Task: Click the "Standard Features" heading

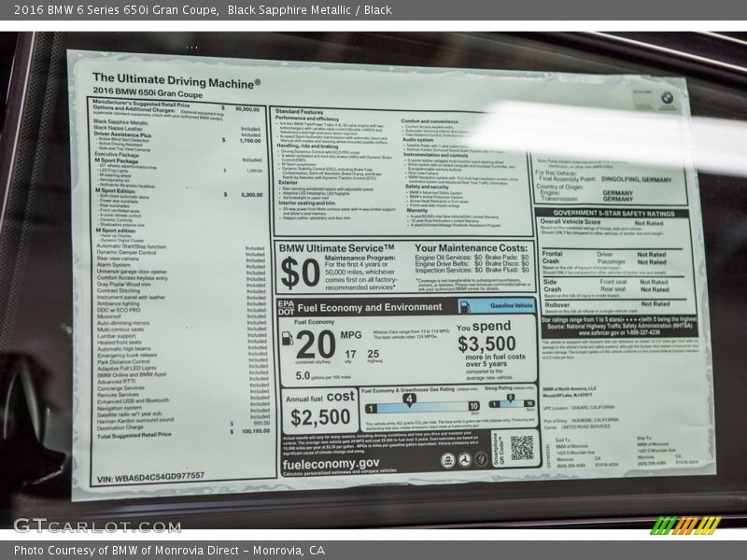Action: coord(299,111)
